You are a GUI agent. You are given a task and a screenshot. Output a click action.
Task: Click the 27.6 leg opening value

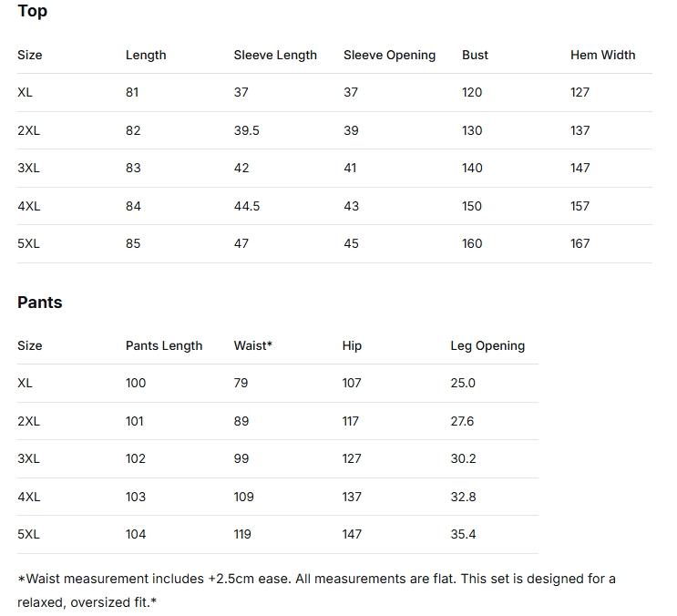[x=463, y=421]
